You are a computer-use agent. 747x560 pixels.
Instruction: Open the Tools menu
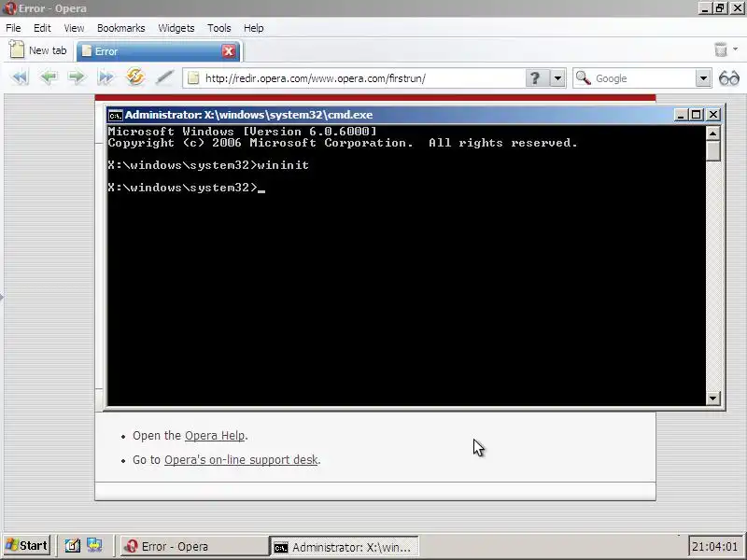point(219,28)
